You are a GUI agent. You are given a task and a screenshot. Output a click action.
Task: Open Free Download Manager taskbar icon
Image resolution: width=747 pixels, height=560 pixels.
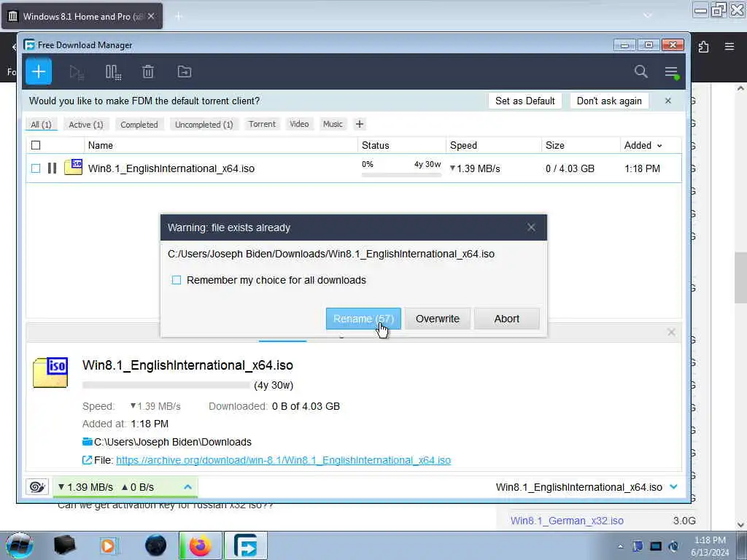245,545
